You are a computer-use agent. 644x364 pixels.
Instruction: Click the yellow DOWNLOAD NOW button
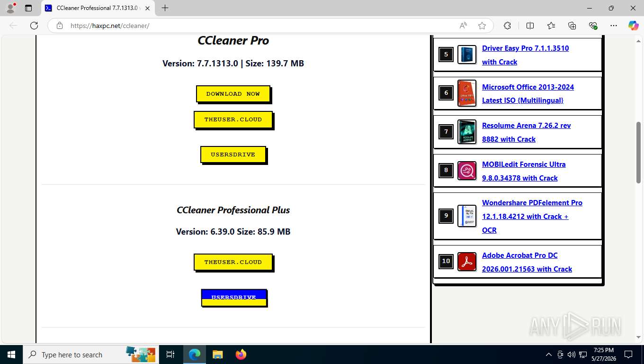(233, 94)
